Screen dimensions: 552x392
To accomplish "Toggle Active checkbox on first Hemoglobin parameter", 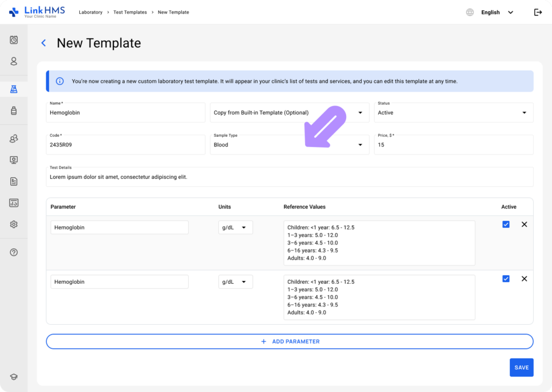I will click(x=506, y=224).
